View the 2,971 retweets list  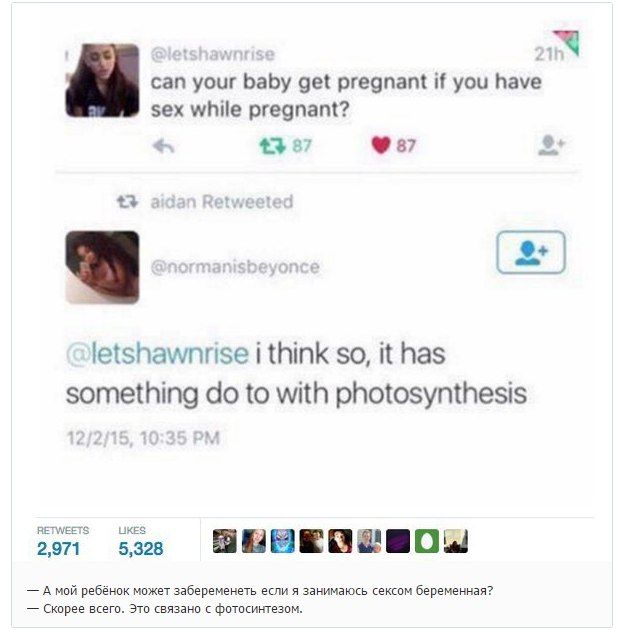[x=59, y=548]
